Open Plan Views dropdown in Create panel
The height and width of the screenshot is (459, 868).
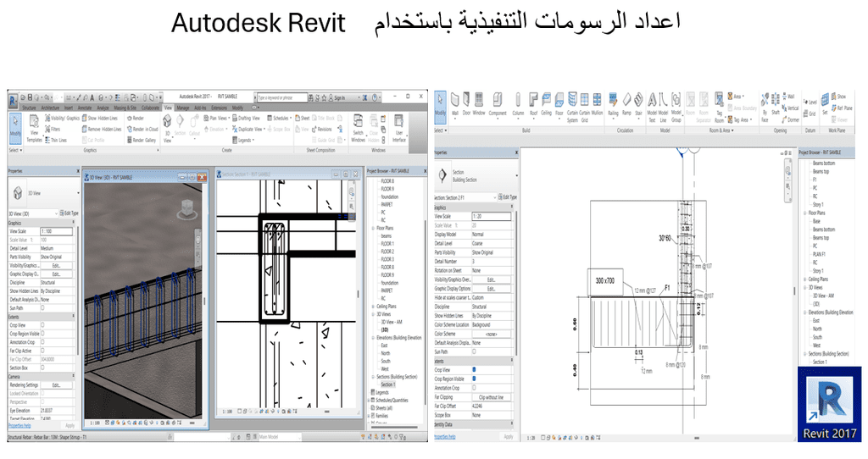point(216,119)
